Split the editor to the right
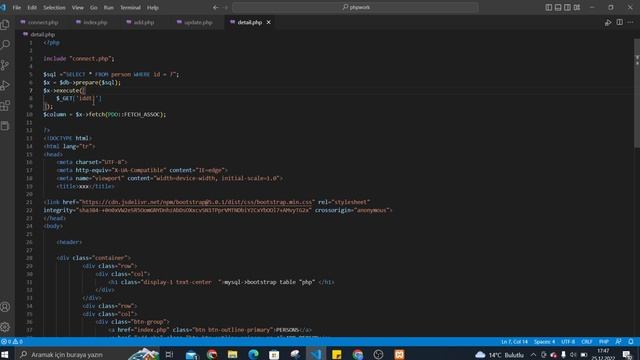Image resolution: width=640 pixels, height=360 pixels. click(x=620, y=22)
